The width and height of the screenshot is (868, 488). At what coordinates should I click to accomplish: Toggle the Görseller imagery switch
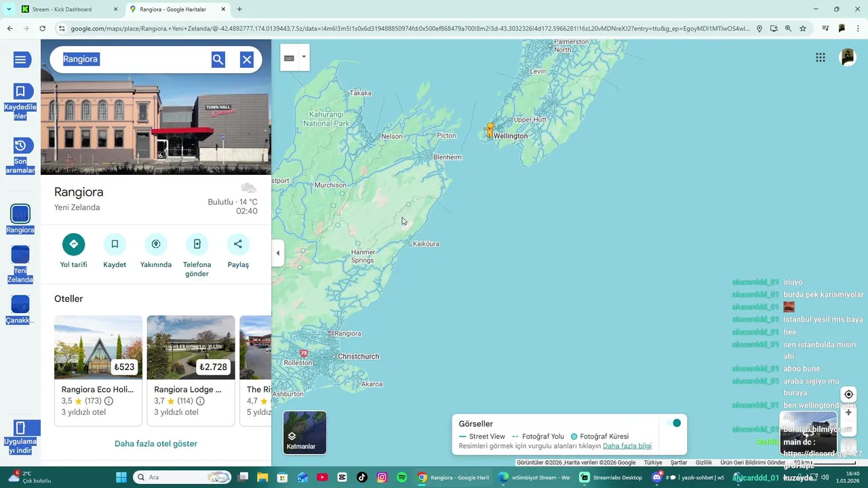pos(673,423)
